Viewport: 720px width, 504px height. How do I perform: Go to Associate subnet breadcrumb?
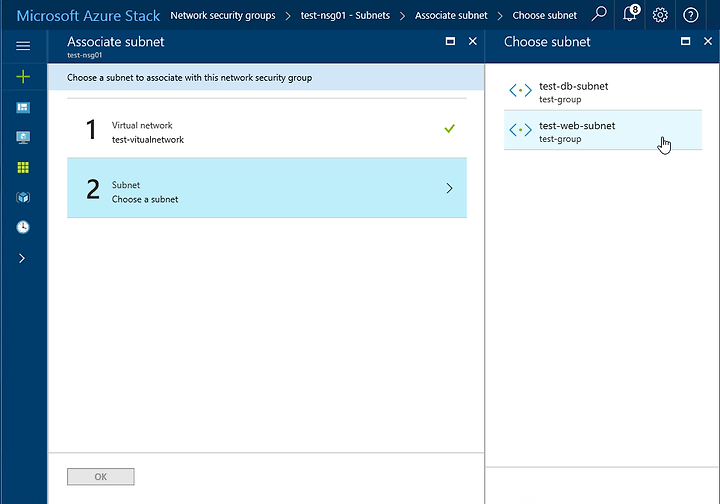451,15
